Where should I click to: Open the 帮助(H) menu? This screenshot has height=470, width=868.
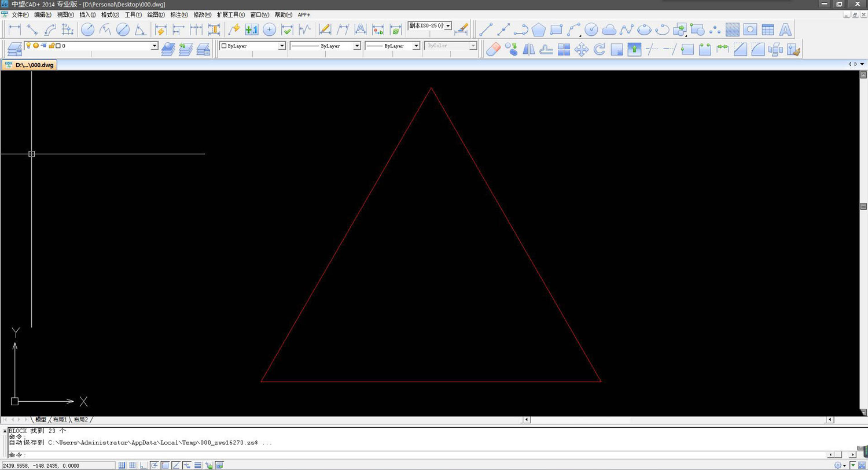pos(283,14)
